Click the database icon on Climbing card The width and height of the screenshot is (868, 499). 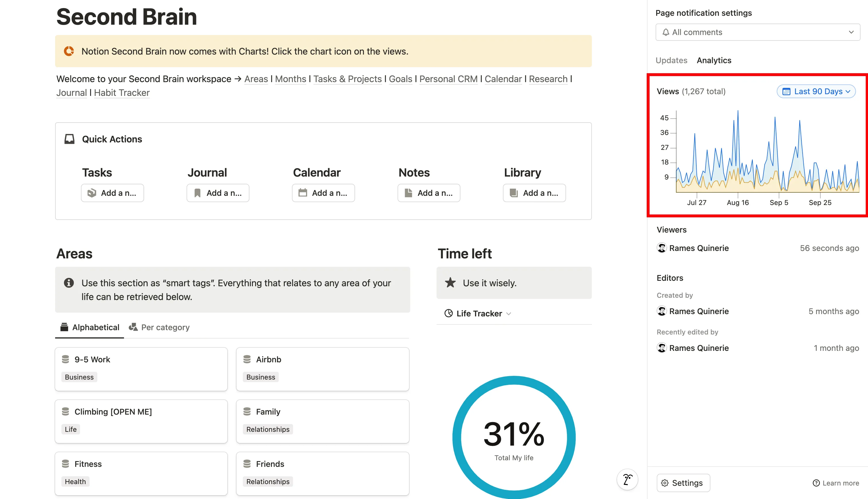coord(65,411)
